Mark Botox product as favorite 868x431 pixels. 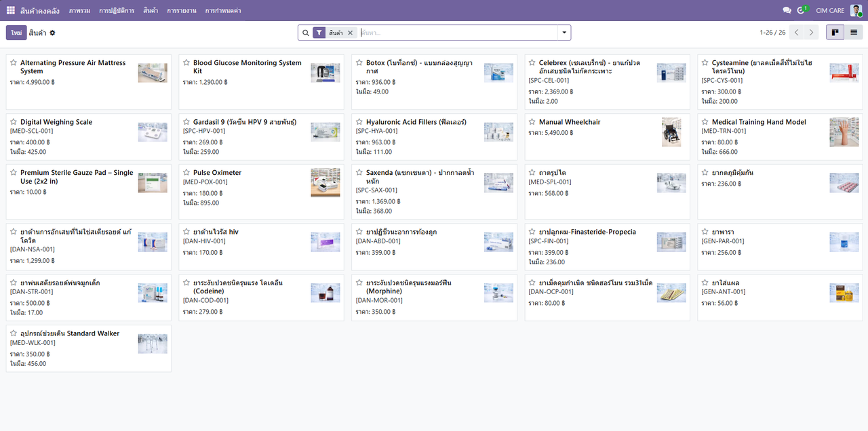pyautogui.click(x=359, y=63)
